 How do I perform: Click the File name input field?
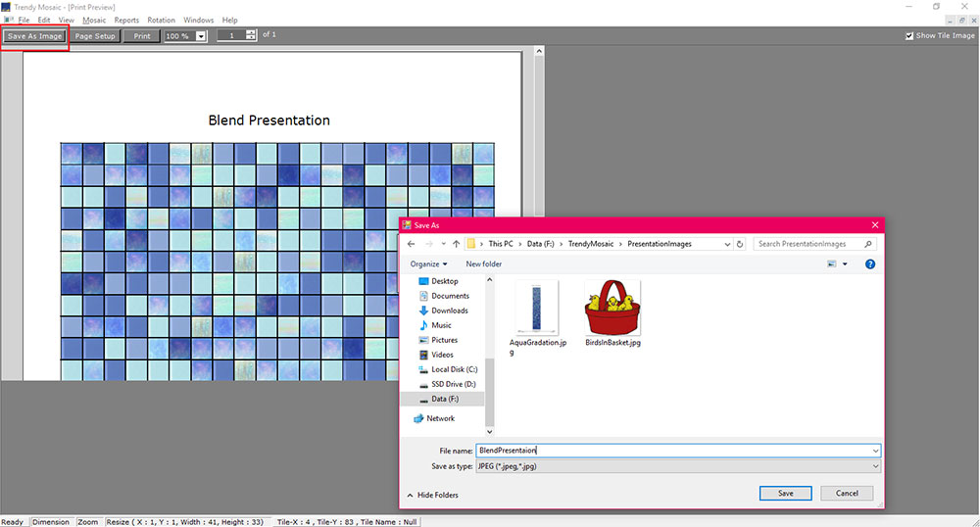(x=676, y=451)
